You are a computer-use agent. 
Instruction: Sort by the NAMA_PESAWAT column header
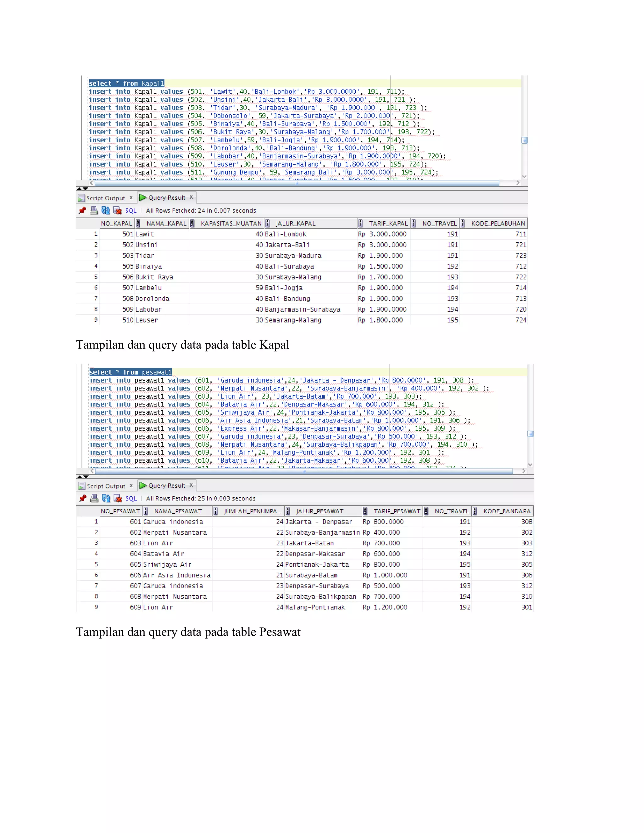(178, 511)
